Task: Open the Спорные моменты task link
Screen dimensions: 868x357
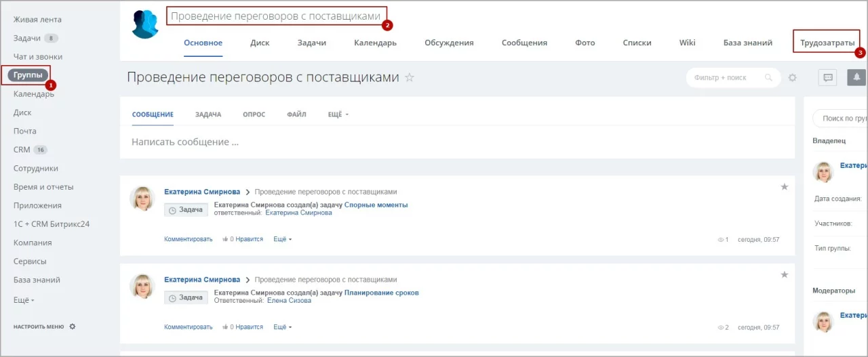Action: coord(376,205)
